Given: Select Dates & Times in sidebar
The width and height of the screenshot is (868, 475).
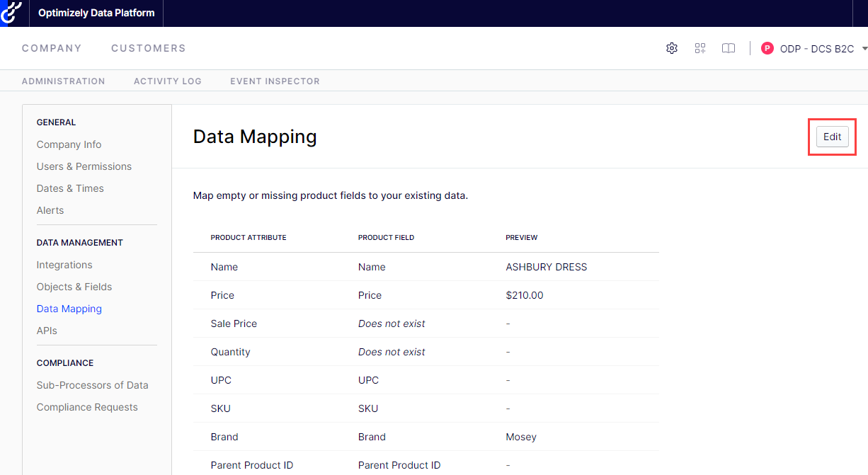Looking at the screenshot, I should click(x=70, y=188).
